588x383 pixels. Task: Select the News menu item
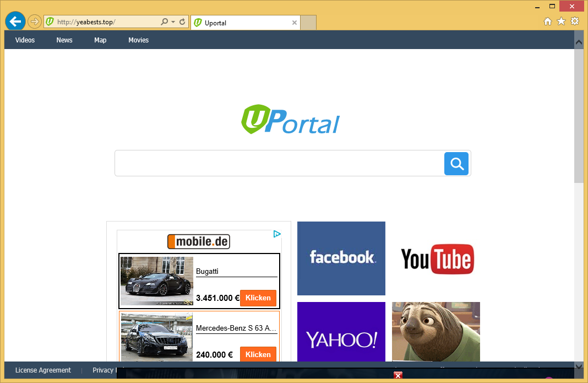[x=64, y=40]
